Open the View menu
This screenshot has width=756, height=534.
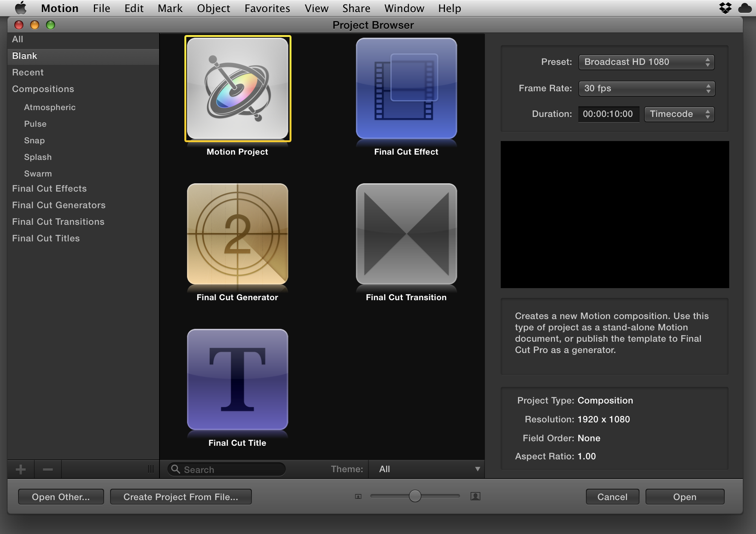coord(316,8)
